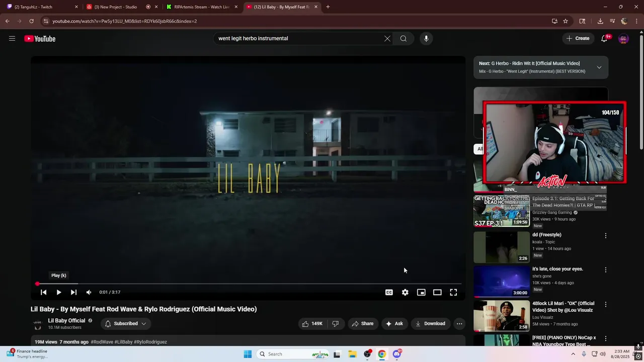Close the TanguhLz Twitch tab
644x362 pixels.
click(76, 7)
